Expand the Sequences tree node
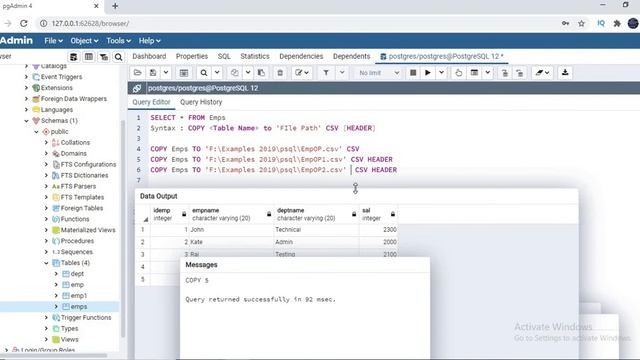 point(46,252)
